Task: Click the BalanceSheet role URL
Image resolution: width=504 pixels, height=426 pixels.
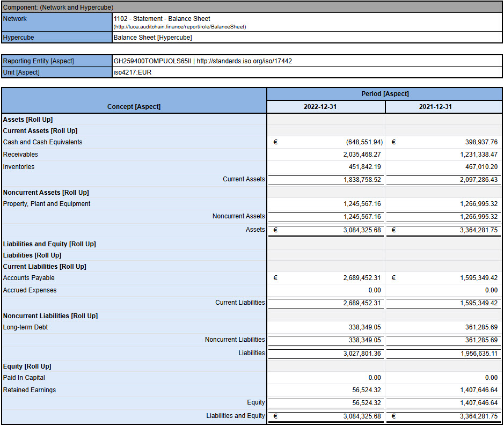Action: tap(180, 27)
